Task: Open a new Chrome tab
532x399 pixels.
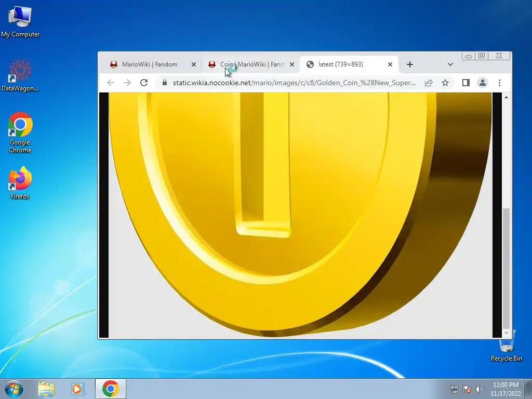Action: click(410, 64)
